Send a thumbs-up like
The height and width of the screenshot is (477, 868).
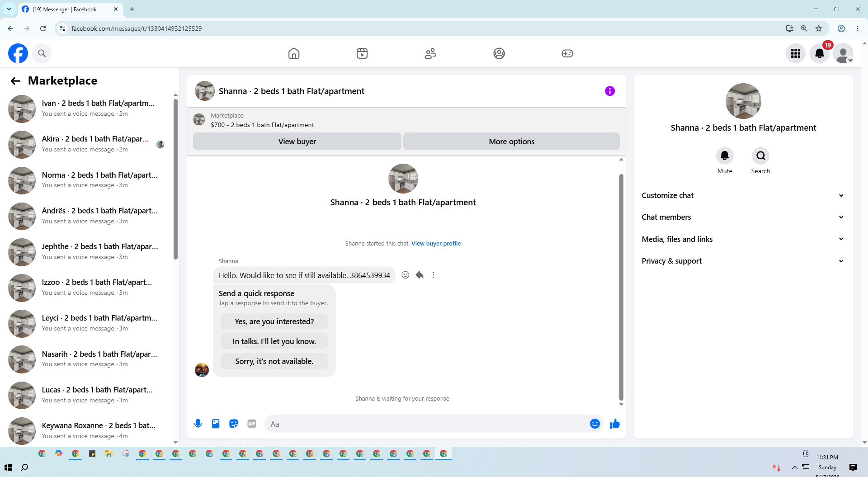(x=615, y=424)
